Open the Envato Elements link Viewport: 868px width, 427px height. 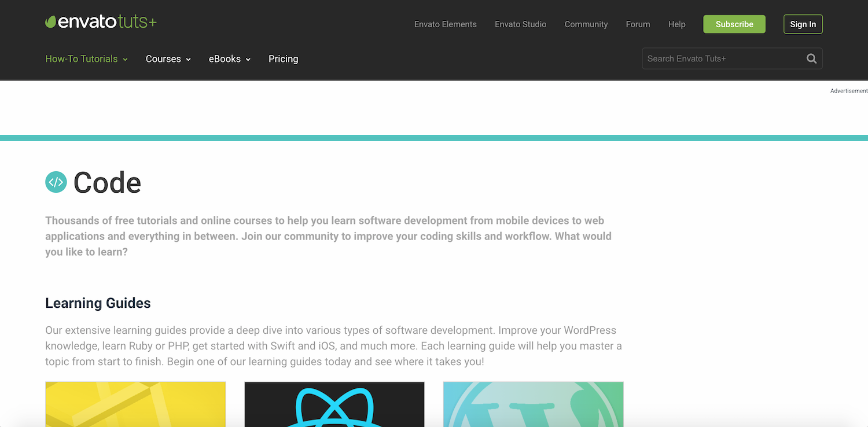[x=446, y=24]
